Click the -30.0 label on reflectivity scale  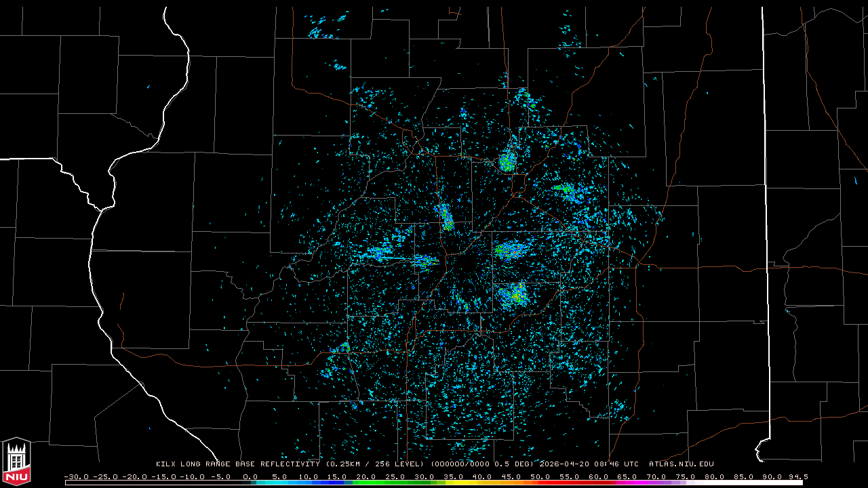point(76,476)
